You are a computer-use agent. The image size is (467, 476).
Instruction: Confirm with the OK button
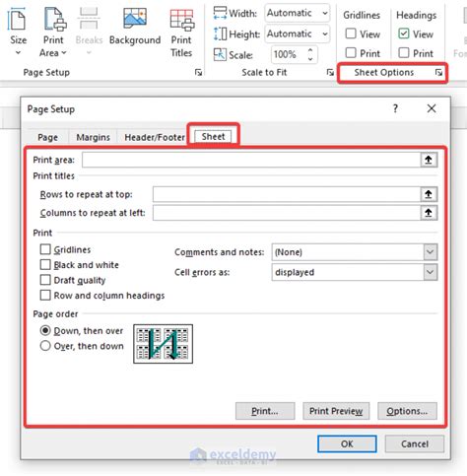click(347, 443)
